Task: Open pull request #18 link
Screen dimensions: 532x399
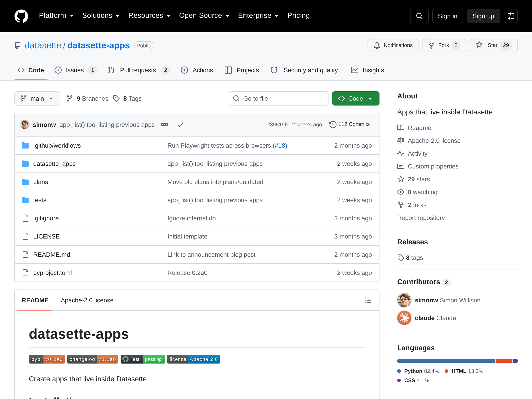Action: tap(280, 145)
